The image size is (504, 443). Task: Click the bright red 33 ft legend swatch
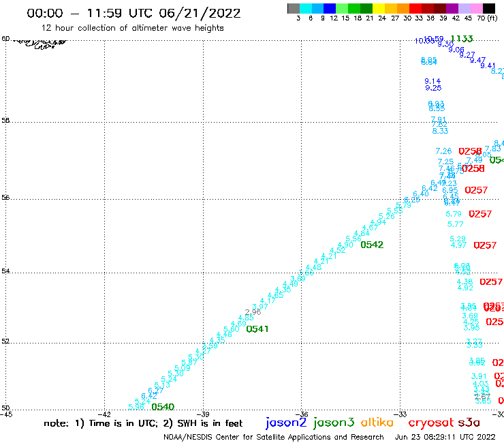[415, 8]
